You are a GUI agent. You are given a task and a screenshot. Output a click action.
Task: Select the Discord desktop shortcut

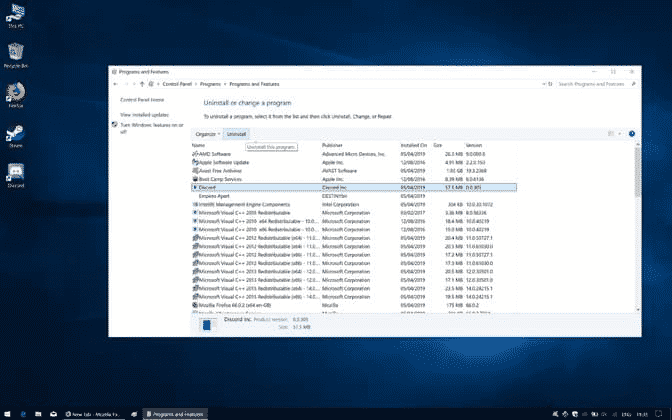[15, 175]
